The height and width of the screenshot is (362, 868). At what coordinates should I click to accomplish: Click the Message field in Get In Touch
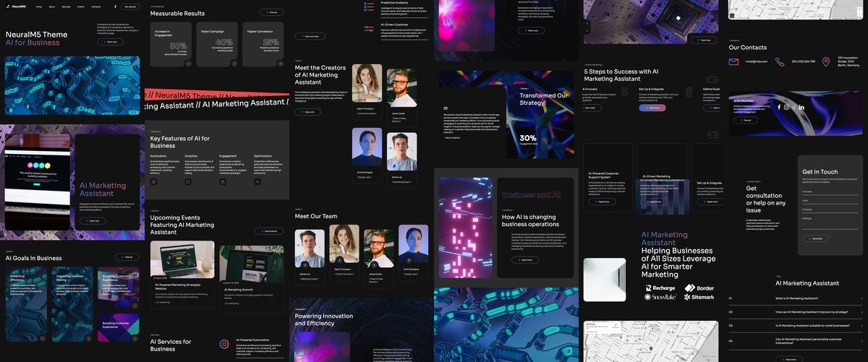click(x=830, y=222)
